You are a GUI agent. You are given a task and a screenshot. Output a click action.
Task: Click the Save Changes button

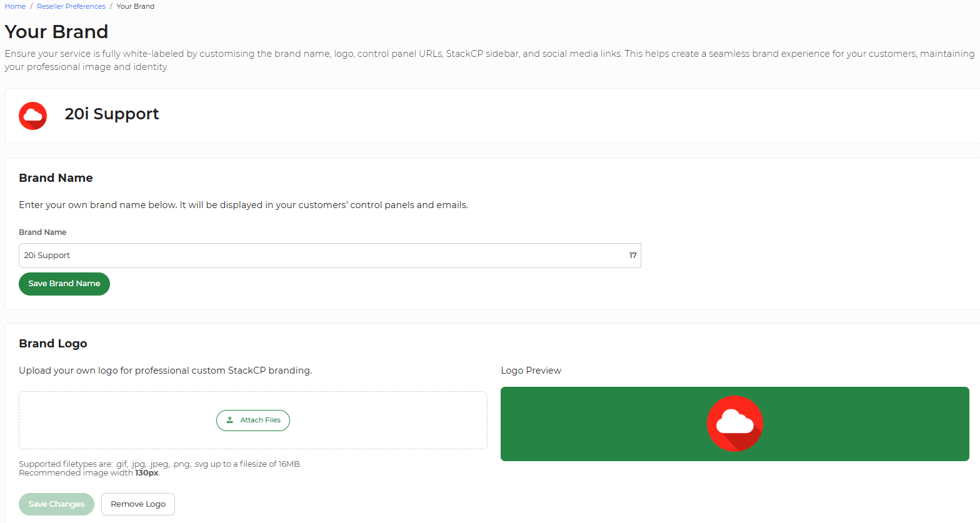tap(56, 504)
